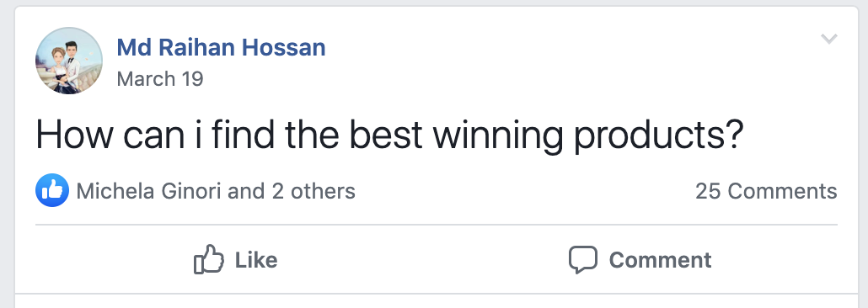
Task: Click the speech bubble icon beside Comment
Action: click(x=583, y=259)
